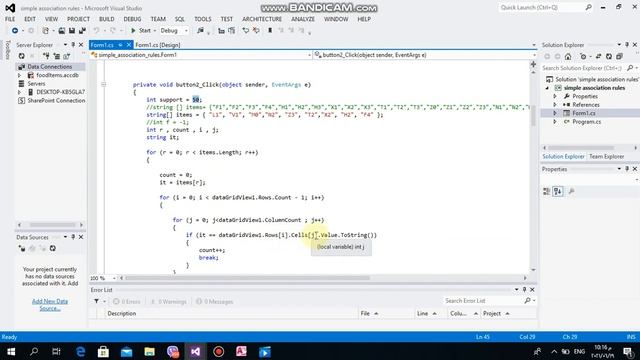640x360 pixels.
Task: Expand the Program.cs node in Solution Explorer
Action: [555, 122]
